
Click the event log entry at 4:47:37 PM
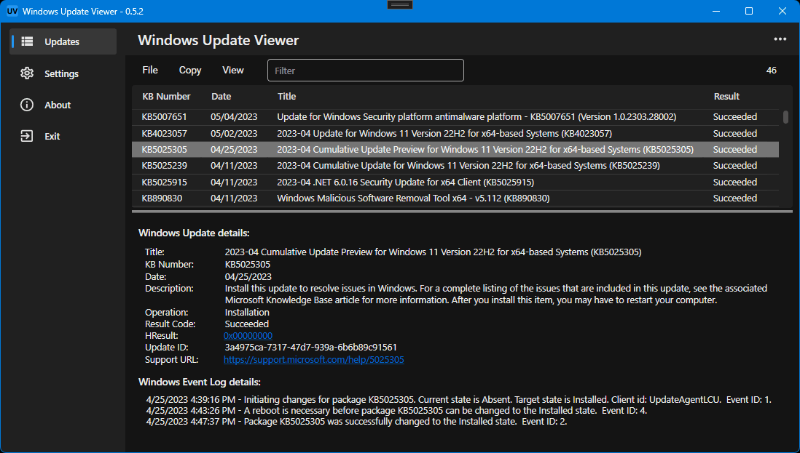[357, 422]
